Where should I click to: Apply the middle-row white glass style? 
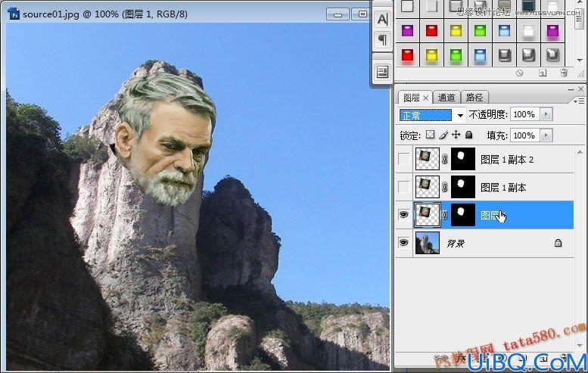click(528, 32)
